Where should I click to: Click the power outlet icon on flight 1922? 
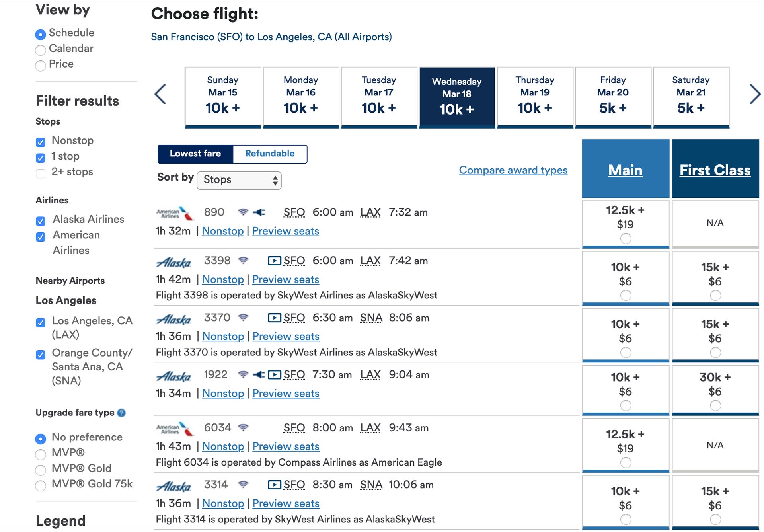pos(260,374)
